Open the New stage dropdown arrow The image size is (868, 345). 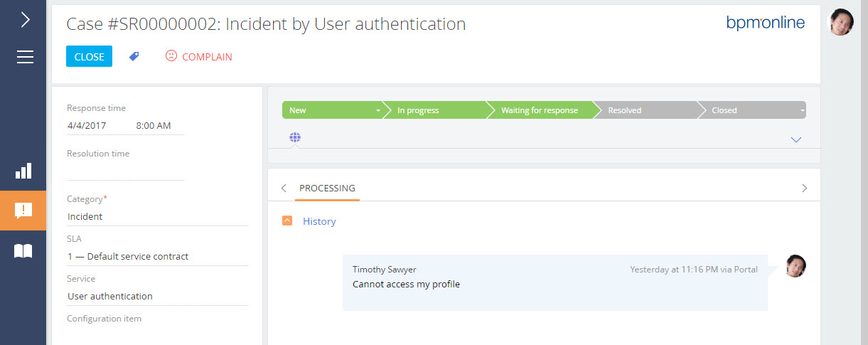tap(377, 111)
